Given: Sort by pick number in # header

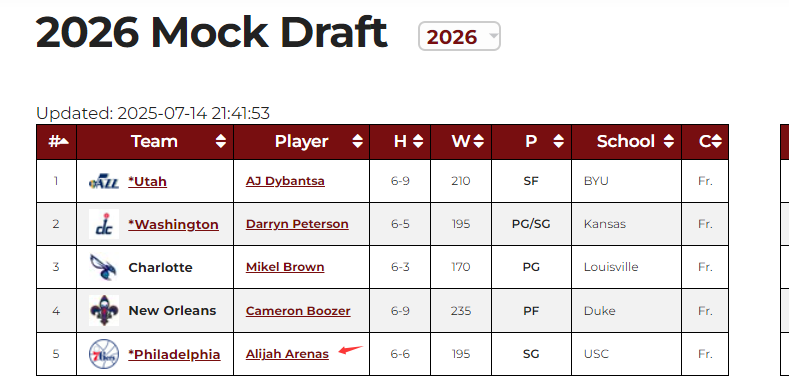Looking at the screenshot, I should (x=56, y=141).
